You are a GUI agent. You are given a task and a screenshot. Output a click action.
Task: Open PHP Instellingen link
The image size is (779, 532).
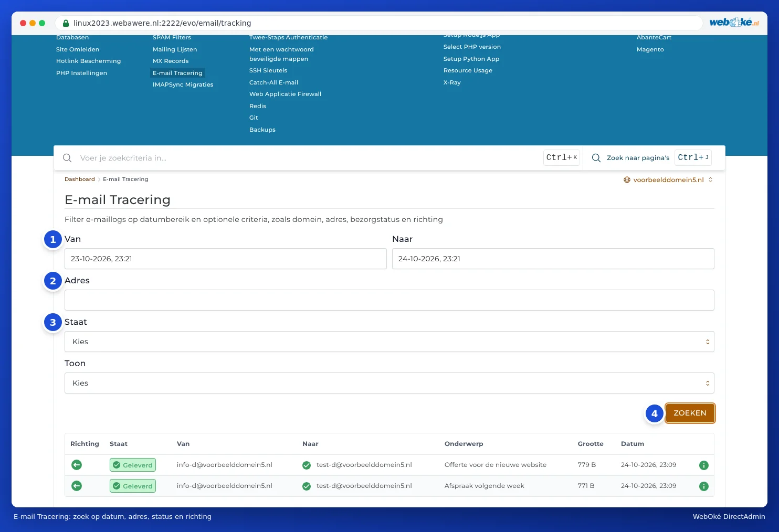[x=81, y=73]
